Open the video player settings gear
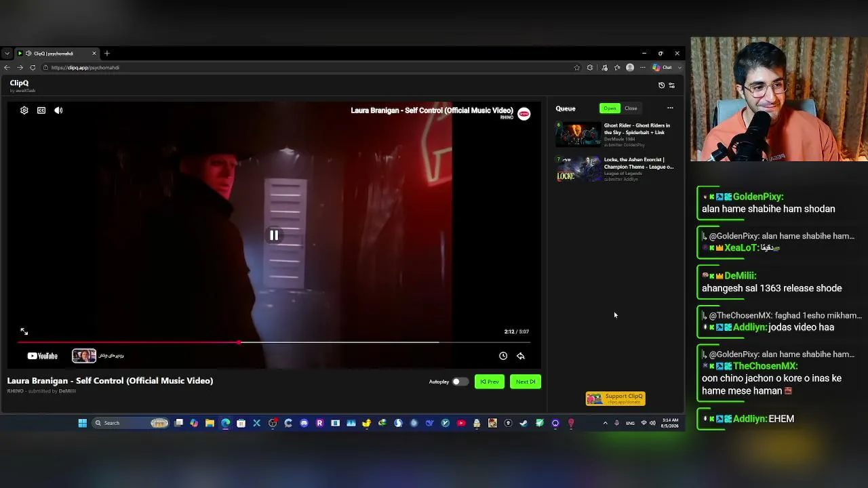 (24, 110)
